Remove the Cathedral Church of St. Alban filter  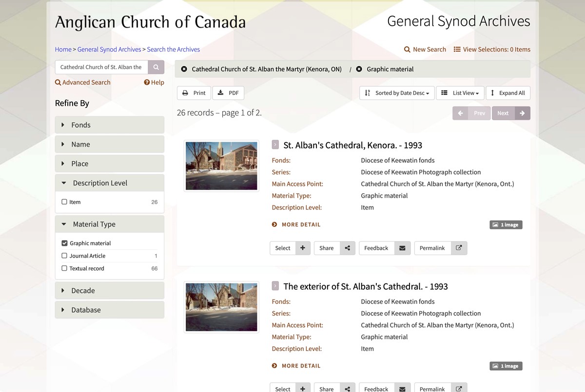click(184, 69)
